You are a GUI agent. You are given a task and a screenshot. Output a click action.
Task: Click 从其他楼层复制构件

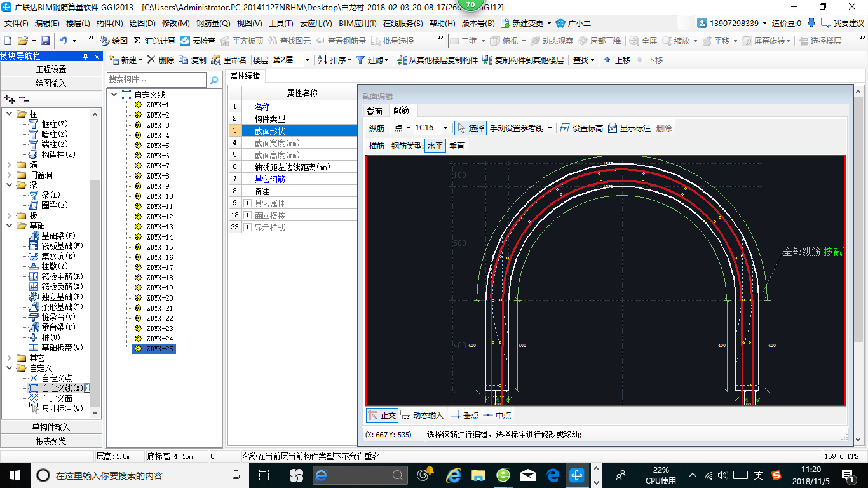437,60
